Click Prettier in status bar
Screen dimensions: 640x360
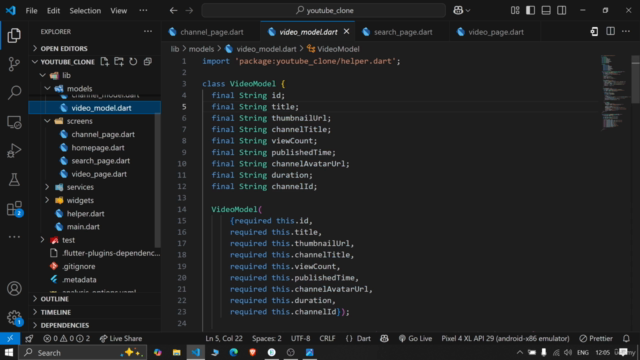pos(596,338)
